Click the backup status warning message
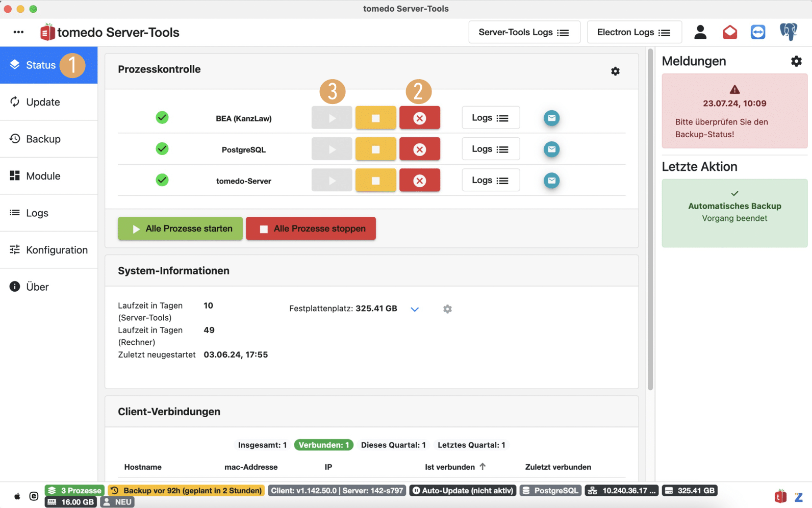The image size is (812, 508). click(734, 111)
